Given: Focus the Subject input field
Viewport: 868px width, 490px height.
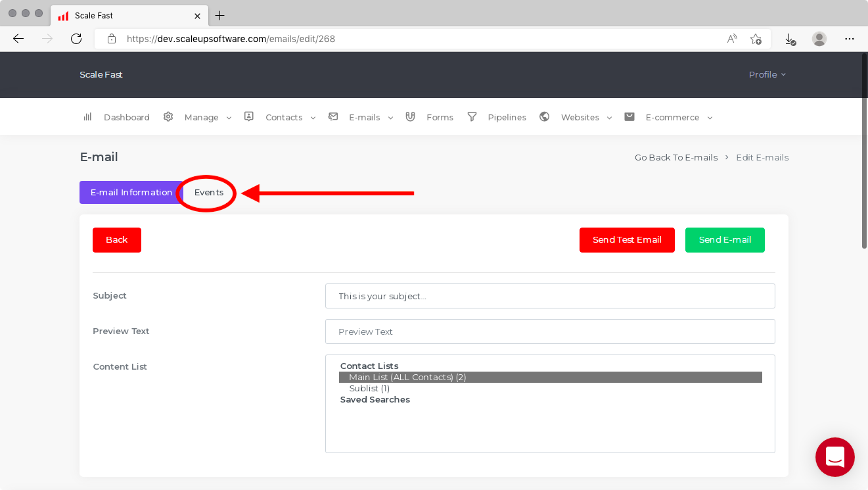Looking at the screenshot, I should point(550,296).
